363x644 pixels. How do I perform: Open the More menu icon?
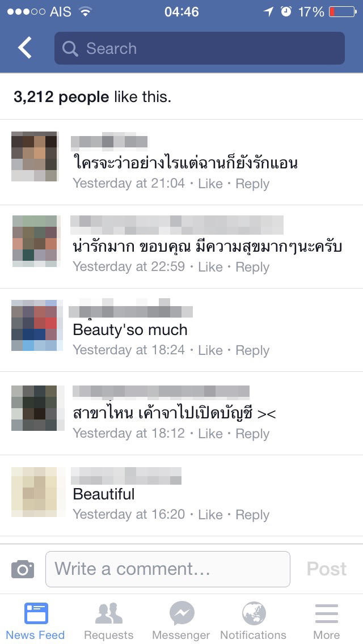point(326,614)
